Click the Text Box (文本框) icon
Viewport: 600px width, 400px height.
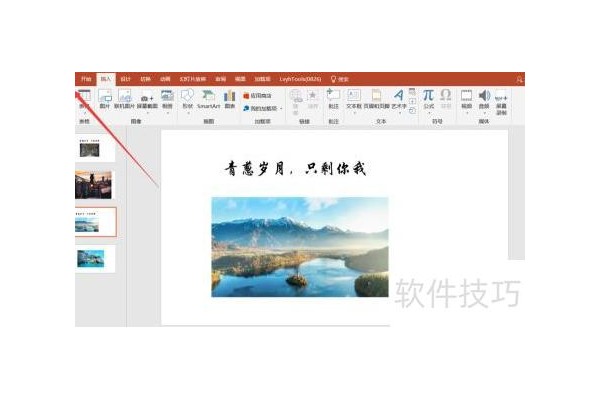pos(354,95)
